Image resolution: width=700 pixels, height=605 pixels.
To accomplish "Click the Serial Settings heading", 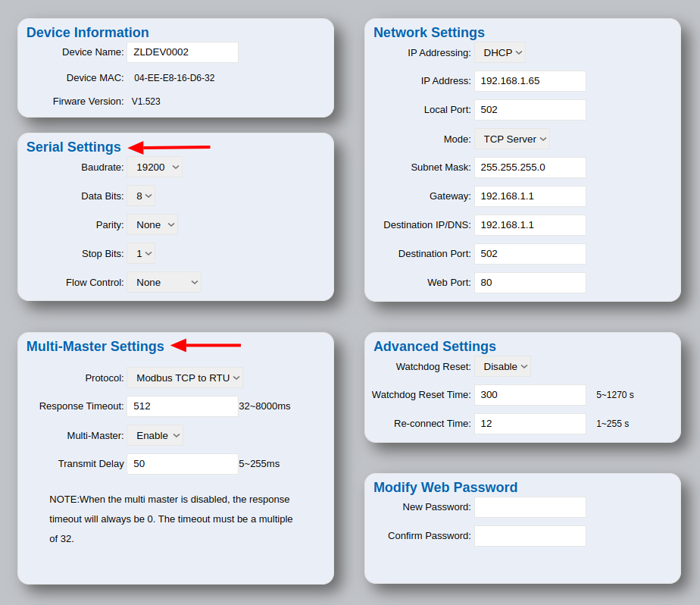I will coord(73,147).
